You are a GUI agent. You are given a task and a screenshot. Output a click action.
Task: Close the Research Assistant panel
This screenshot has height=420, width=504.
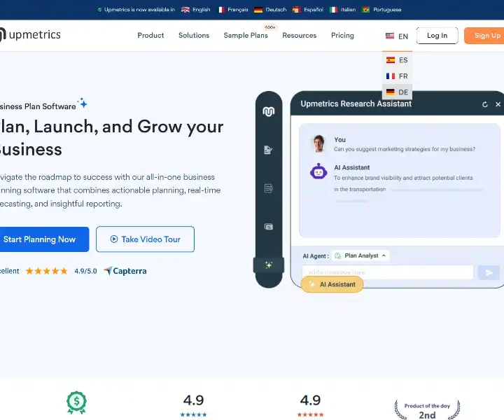(x=498, y=104)
